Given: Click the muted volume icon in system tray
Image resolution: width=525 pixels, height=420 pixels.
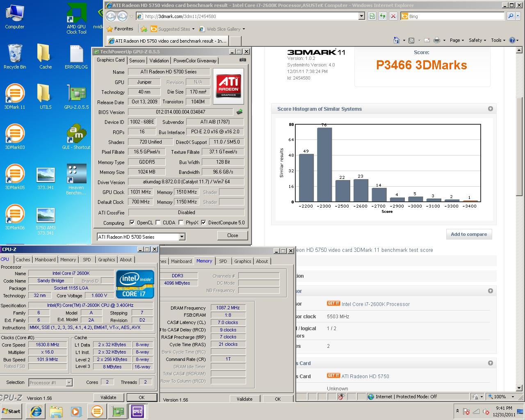Looking at the screenshot, I should (x=486, y=411).
